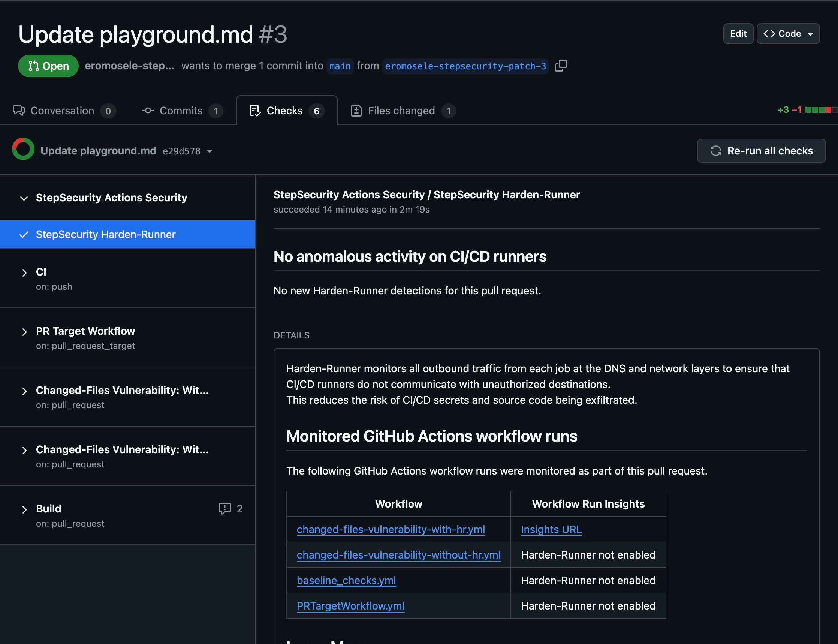
Task: Switch to the Commits tab
Action: [x=182, y=111]
